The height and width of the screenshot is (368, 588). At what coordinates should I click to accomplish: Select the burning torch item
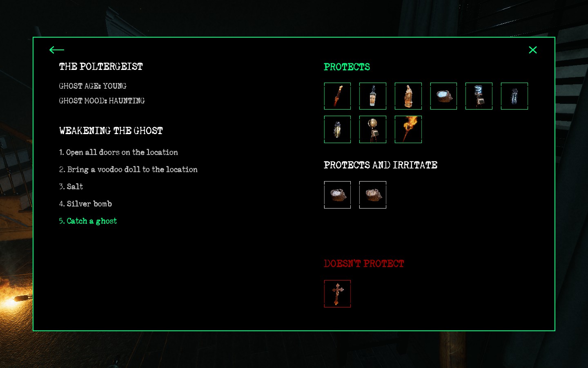[408, 130]
